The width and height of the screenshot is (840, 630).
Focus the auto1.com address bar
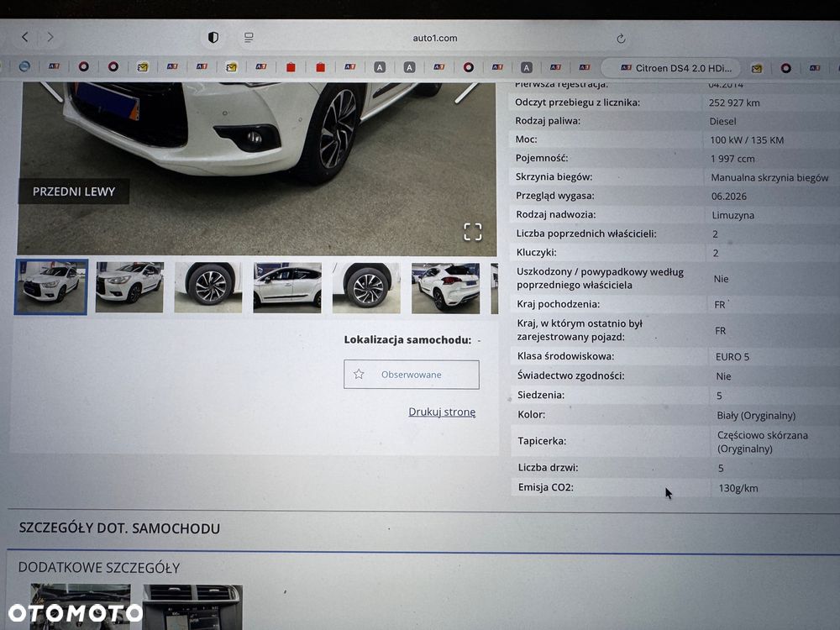[x=434, y=38]
